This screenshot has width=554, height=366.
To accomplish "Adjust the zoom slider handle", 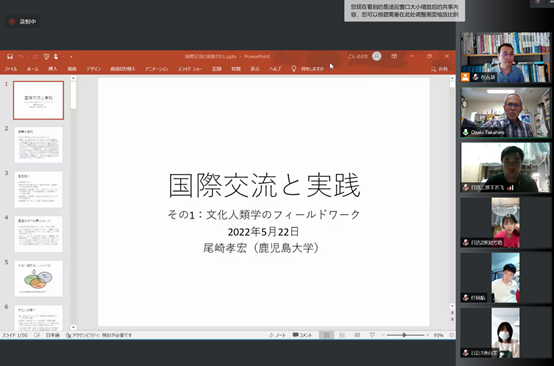I will click(x=404, y=335).
